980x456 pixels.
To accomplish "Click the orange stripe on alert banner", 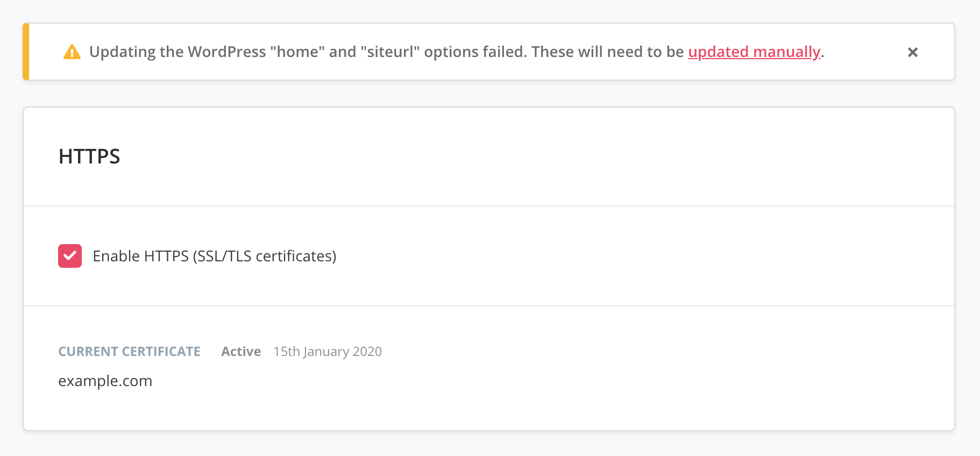I will tap(26, 52).
